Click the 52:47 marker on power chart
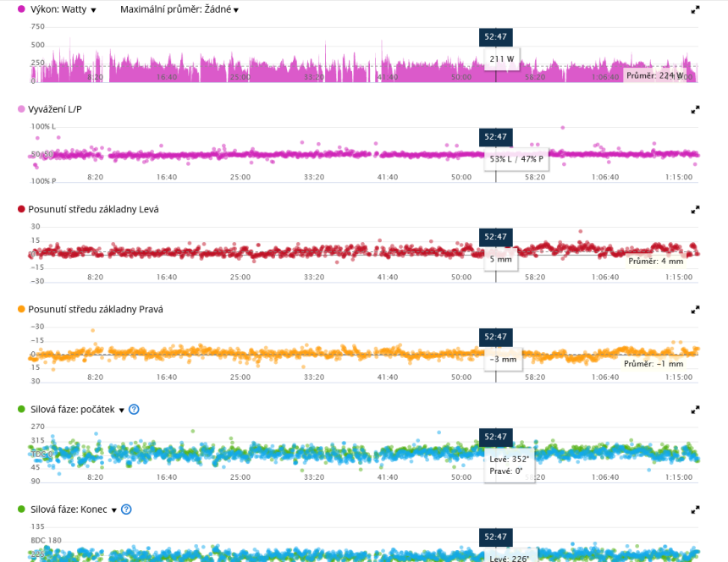Viewport: 728px width, 562px height. (x=496, y=37)
